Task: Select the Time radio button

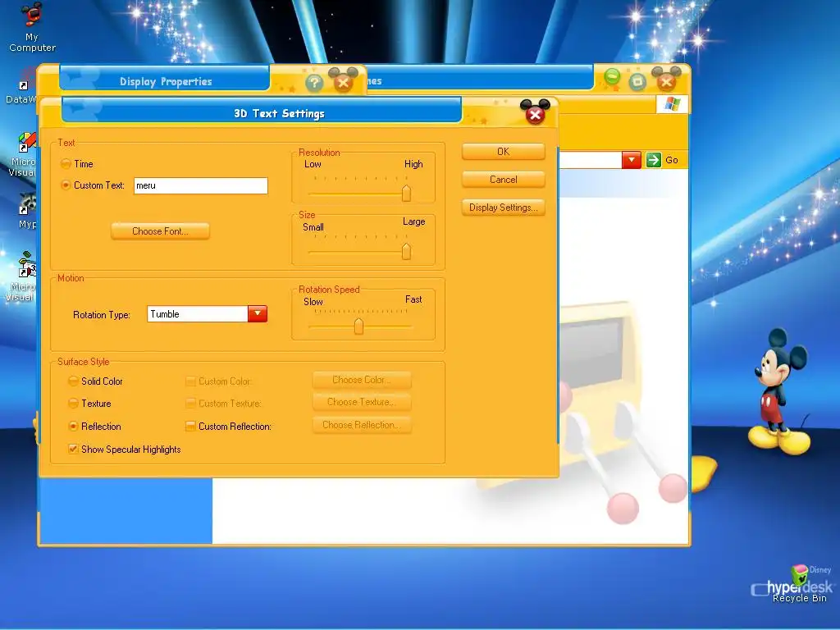Action: point(66,163)
